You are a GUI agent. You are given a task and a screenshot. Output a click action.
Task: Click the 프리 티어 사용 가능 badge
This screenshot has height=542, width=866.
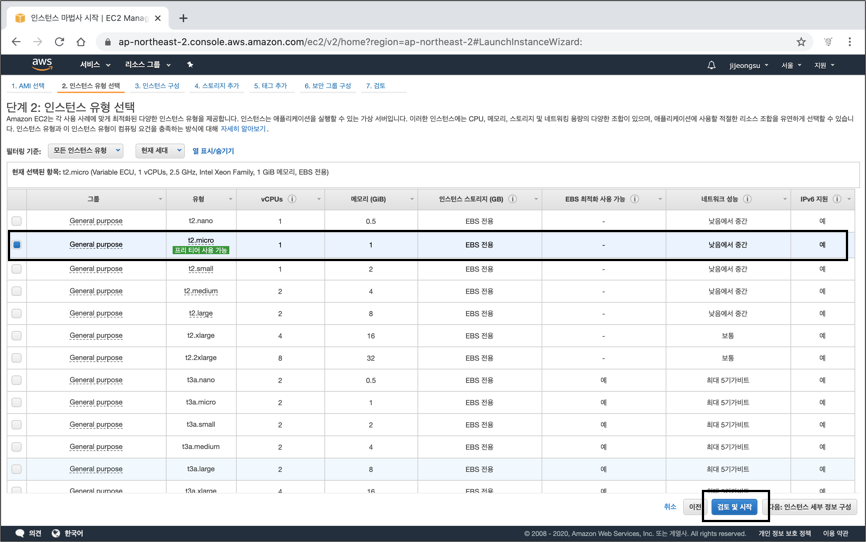(x=201, y=250)
